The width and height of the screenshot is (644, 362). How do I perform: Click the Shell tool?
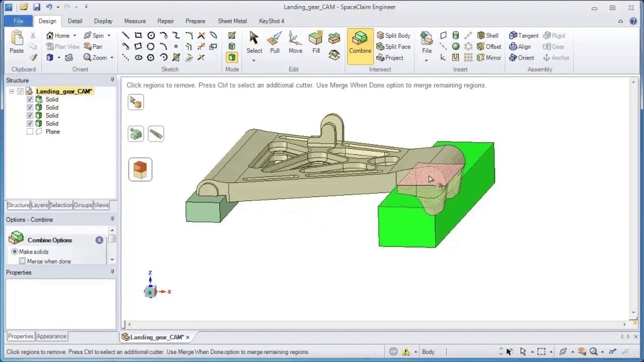(488, 36)
